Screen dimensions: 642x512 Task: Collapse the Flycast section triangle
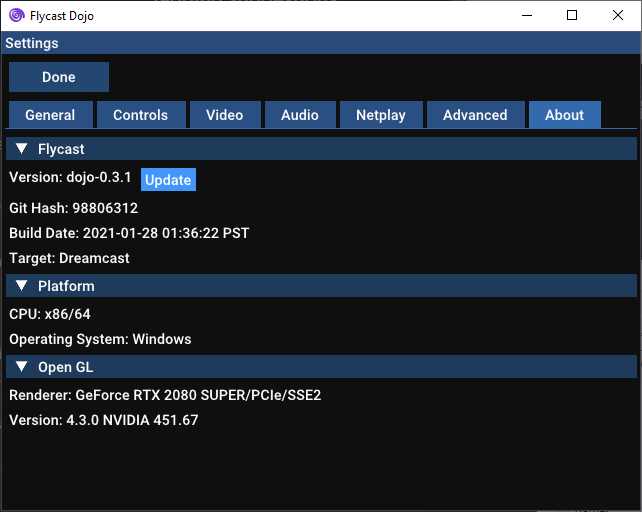click(22, 149)
